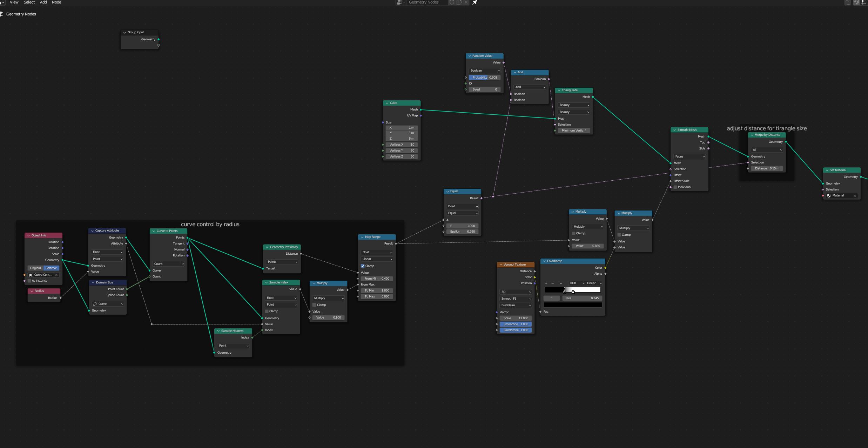Click the go to parent node tree icon
Image resolution: width=868 pixels, height=448 pixels.
coord(848,2)
